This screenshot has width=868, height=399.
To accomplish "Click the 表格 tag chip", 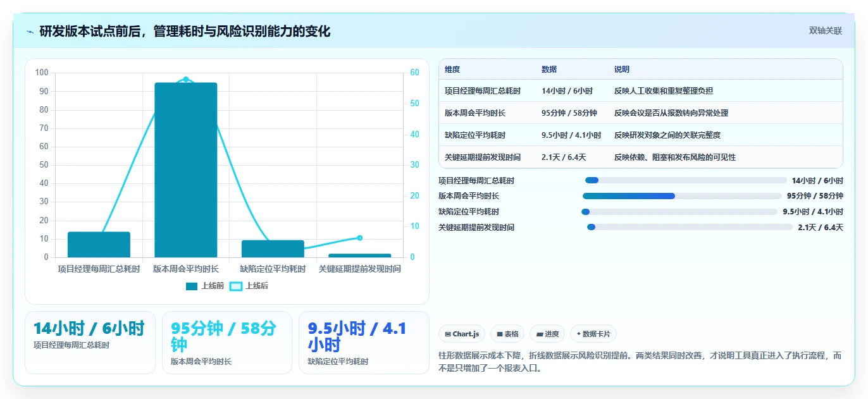I will click(507, 334).
